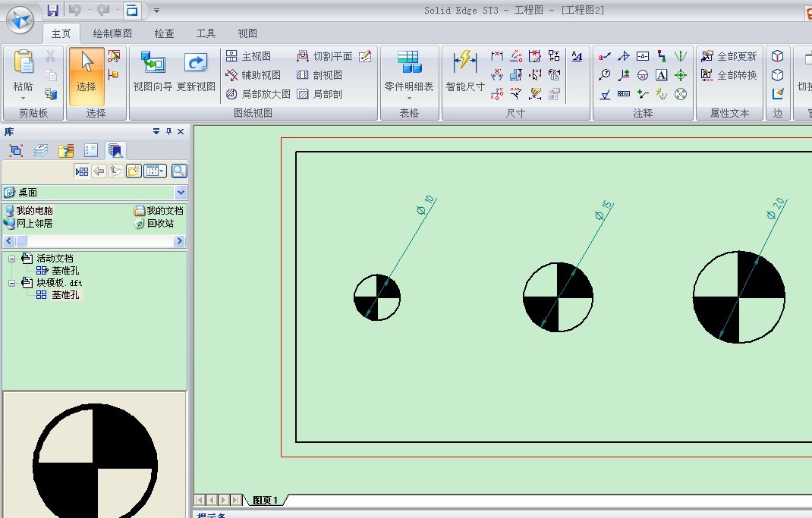The width and height of the screenshot is (812, 518).
Task: Run the 更新视图 update views command
Action: click(196, 71)
